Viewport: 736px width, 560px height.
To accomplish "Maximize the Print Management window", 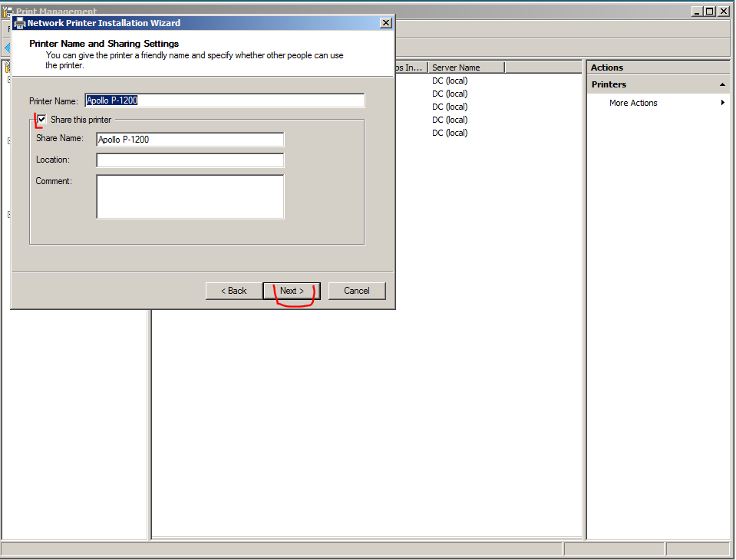I will pos(710,12).
